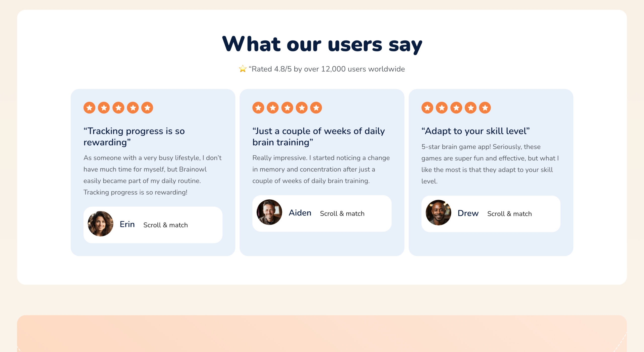Click the reviewer name Aiden
The width and height of the screenshot is (644, 352).
300,213
